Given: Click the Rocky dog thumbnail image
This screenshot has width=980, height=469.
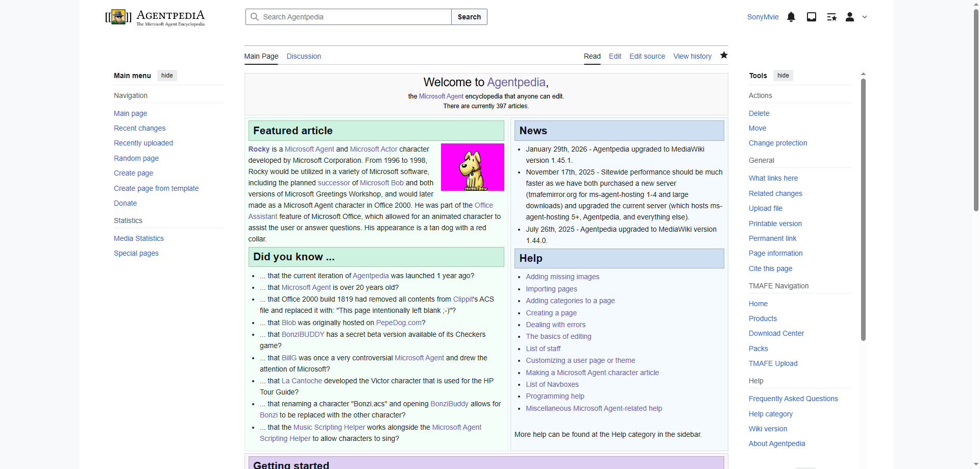Looking at the screenshot, I should coord(472,167).
